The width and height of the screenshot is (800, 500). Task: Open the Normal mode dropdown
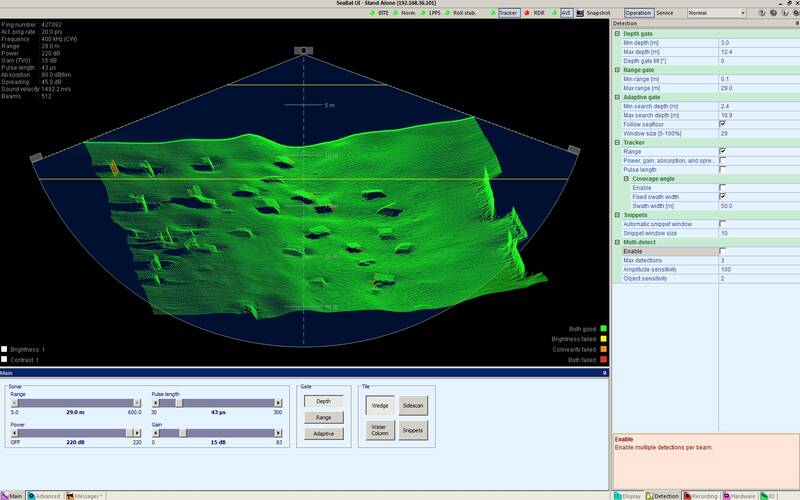[716, 13]
